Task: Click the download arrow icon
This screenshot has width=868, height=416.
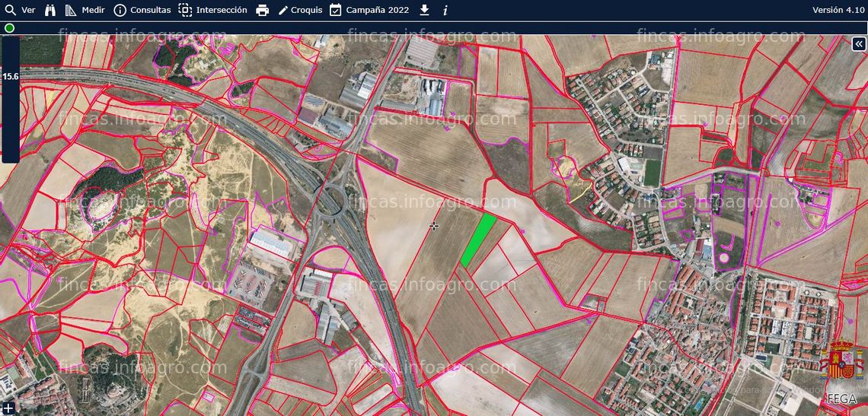Action: [x=425, y=10]
